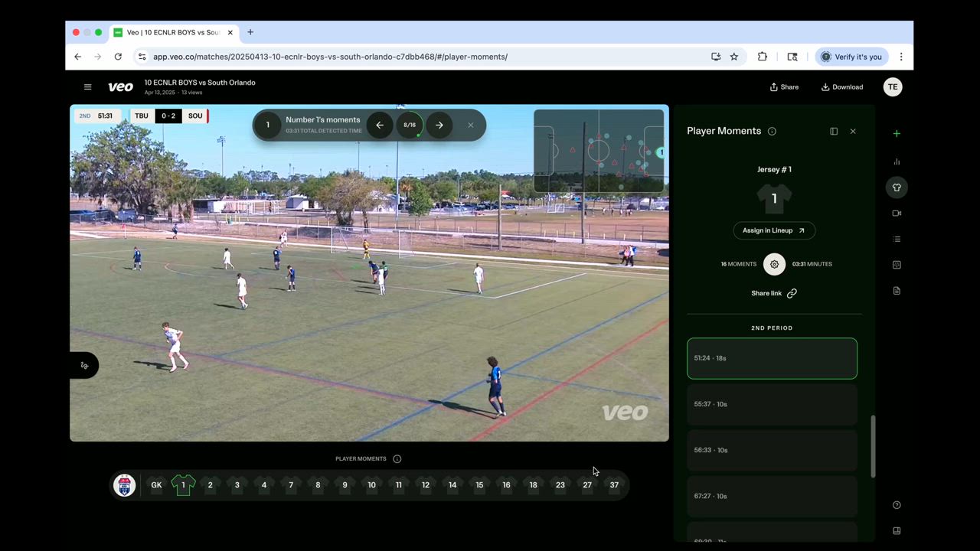This screenshot has height=551, width=980.
Task: Click the info icon beside Player Moments title
Action: 772,132
